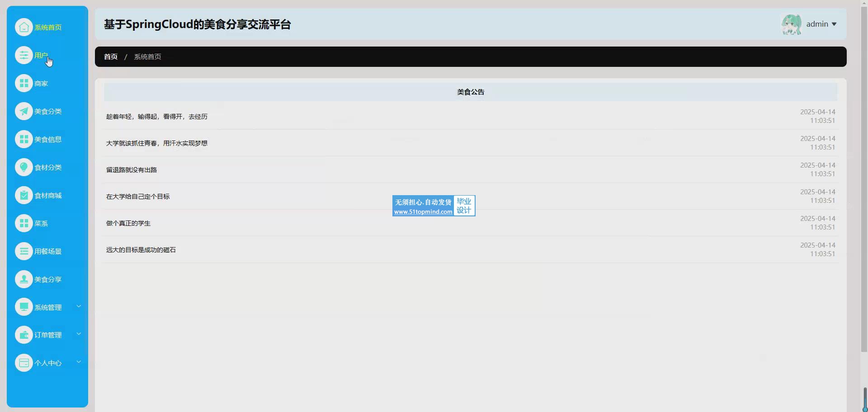Image resolution: width=868 pixels, height=412 pixels.
Task: Open announcement 远大的目标是成功的磁石
Action: coord(141,250)
